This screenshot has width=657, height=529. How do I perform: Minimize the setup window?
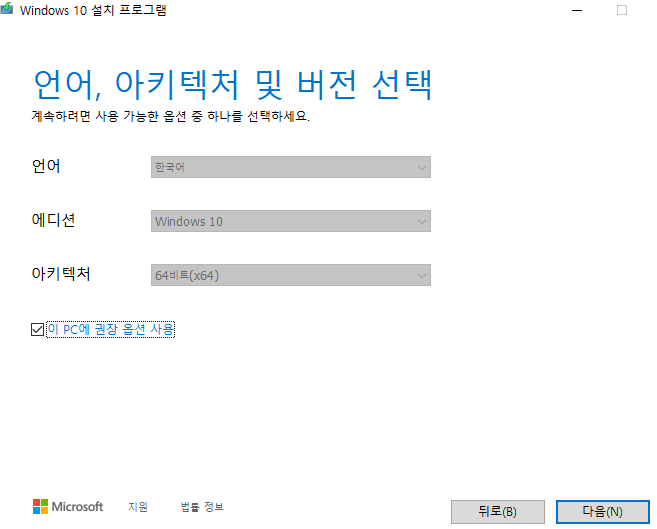577,10
